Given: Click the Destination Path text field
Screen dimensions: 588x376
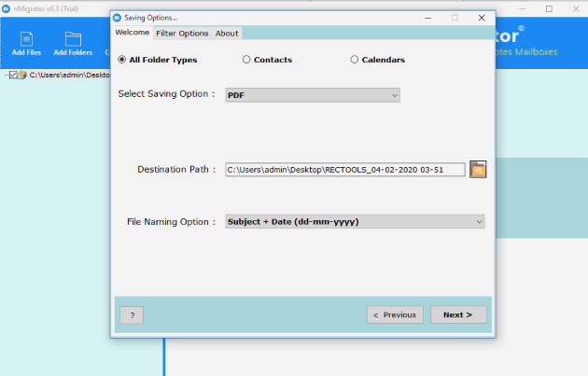Looking at the screenshot, I should click(x=344, y=170).
